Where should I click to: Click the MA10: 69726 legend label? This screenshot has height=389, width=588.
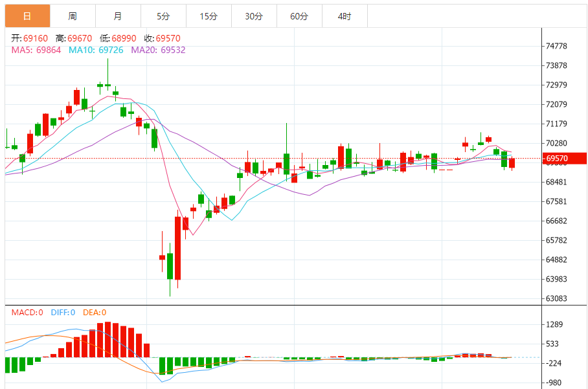pos(96,50)
